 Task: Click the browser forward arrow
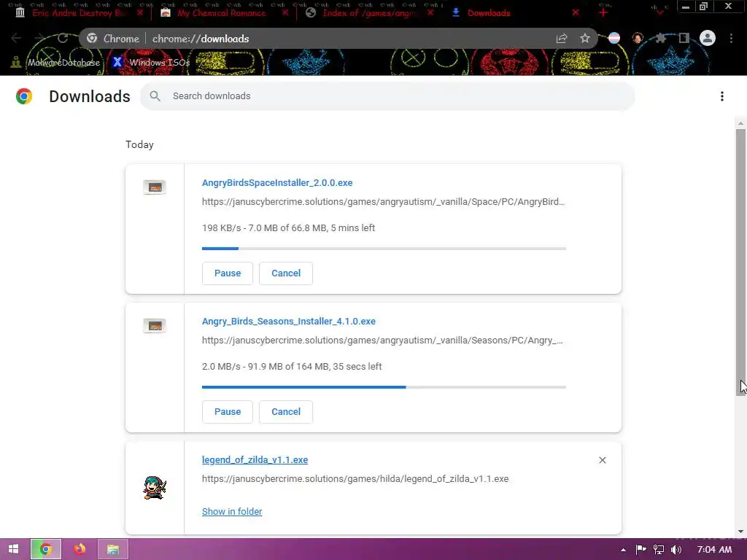[40, 38]
